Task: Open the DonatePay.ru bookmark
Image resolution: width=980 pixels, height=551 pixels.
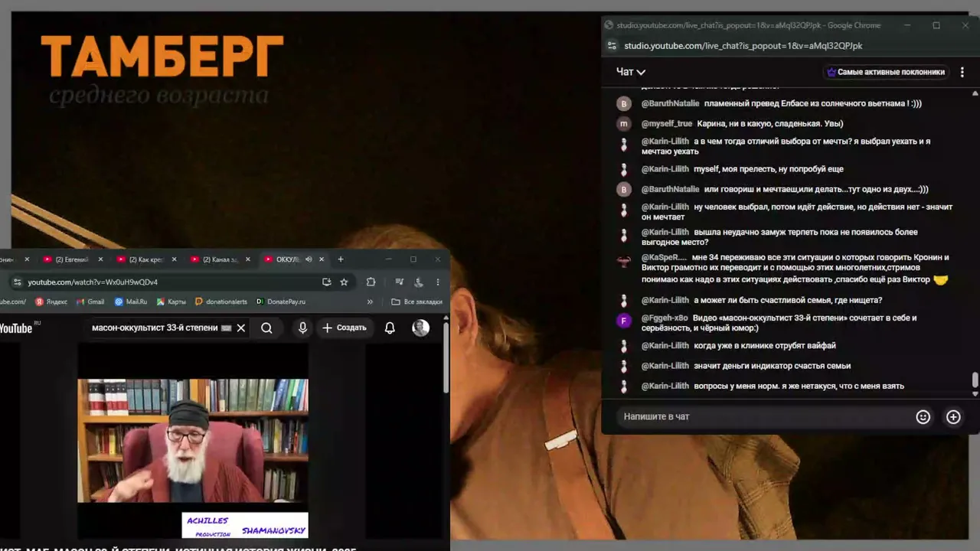Action: pos(281,302)
